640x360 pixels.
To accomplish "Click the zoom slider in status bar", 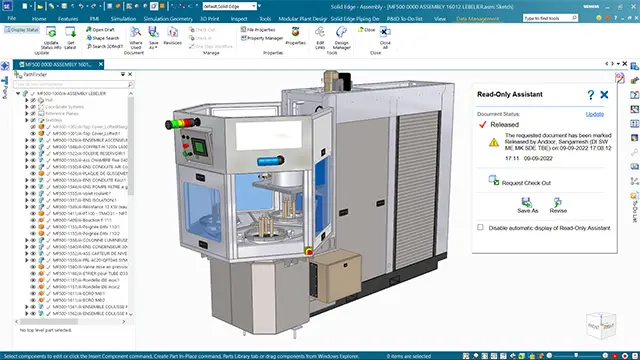I will 577,356.
